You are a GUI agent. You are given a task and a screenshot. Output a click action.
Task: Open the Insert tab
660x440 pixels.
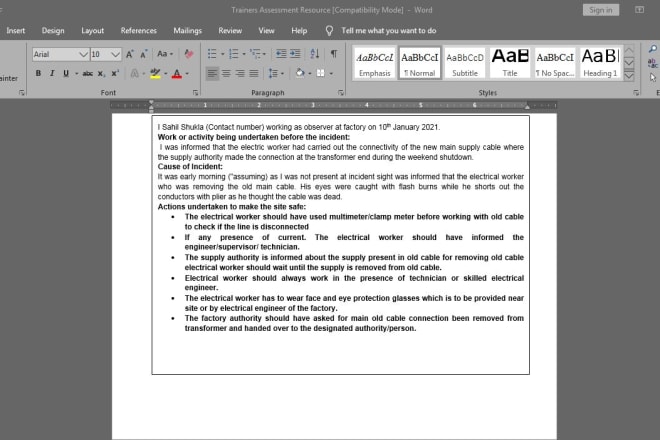point(16,31)
